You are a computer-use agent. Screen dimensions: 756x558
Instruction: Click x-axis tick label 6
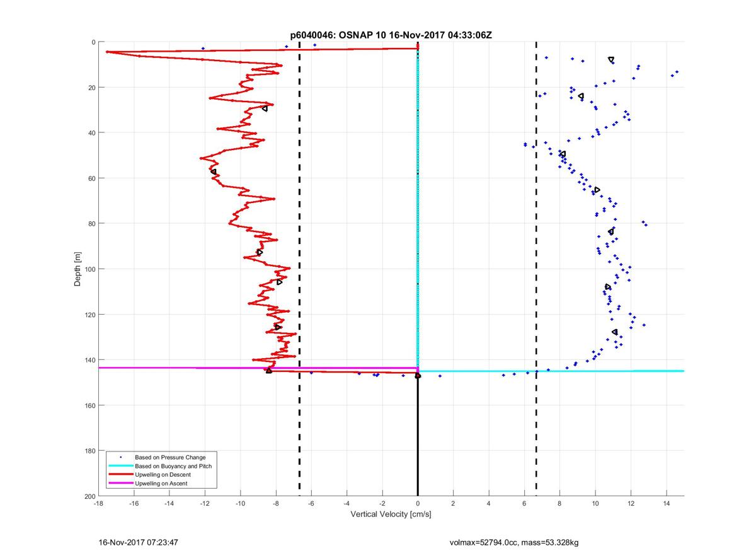524,504
